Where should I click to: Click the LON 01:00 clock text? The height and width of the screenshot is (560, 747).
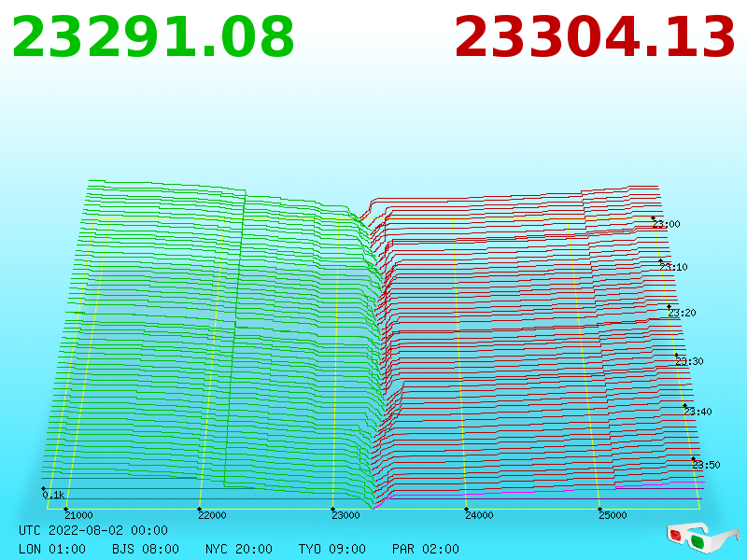tap(52, 549)
